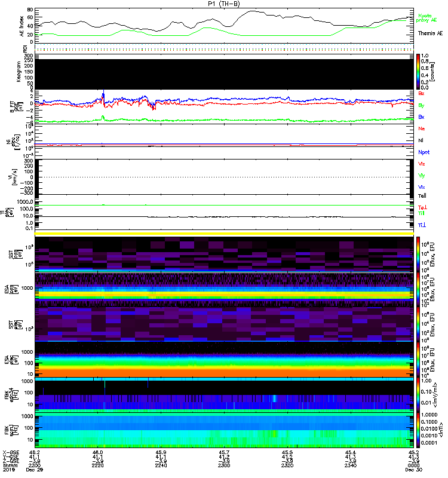448x478 pixels.
Task: Click the "45.5" X-GSE value
Action: pos(287,452)
